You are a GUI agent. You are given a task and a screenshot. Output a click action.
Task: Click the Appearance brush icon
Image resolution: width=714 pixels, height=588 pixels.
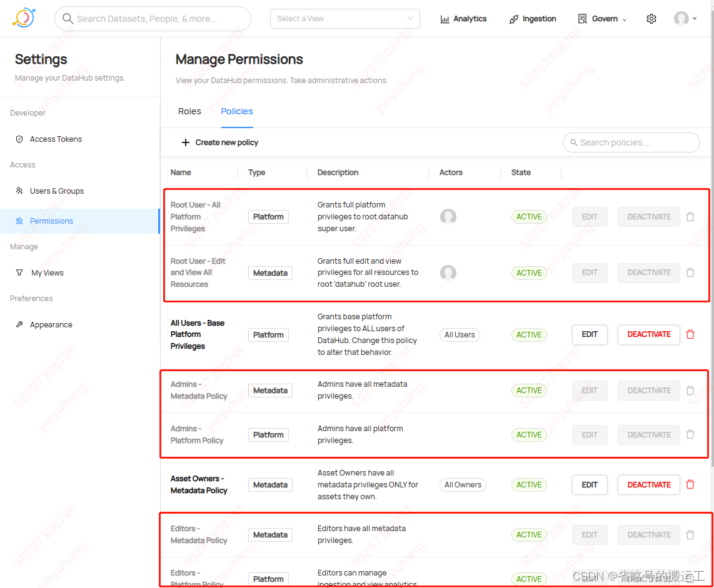click(x=19, y=325)
